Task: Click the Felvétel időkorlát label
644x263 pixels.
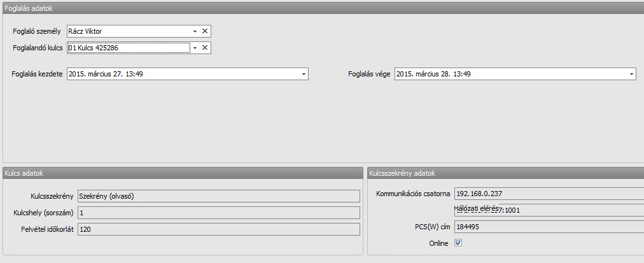Action: (x=47, y=229)
